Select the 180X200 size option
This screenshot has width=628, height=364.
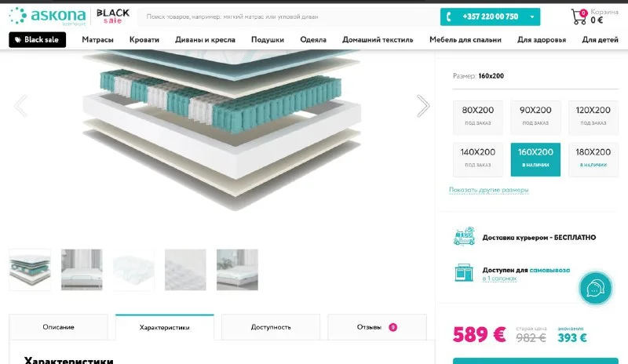(x=593, y=159)
